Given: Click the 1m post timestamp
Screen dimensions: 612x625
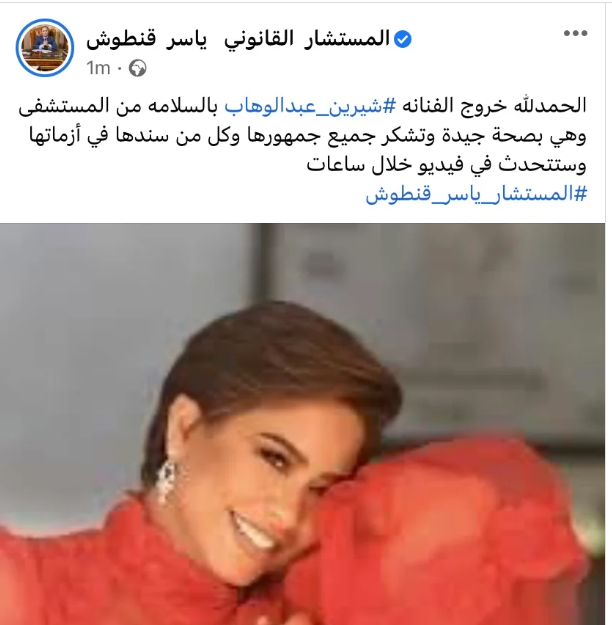Looking at the screenshot, I should (x=98, y=68).
